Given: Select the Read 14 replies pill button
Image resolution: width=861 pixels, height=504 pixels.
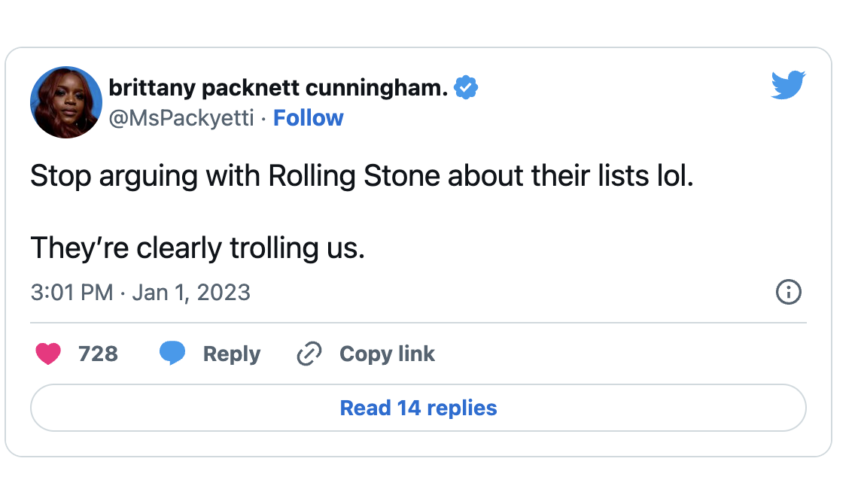Looking at the screenshot, I should coord(418,408).
